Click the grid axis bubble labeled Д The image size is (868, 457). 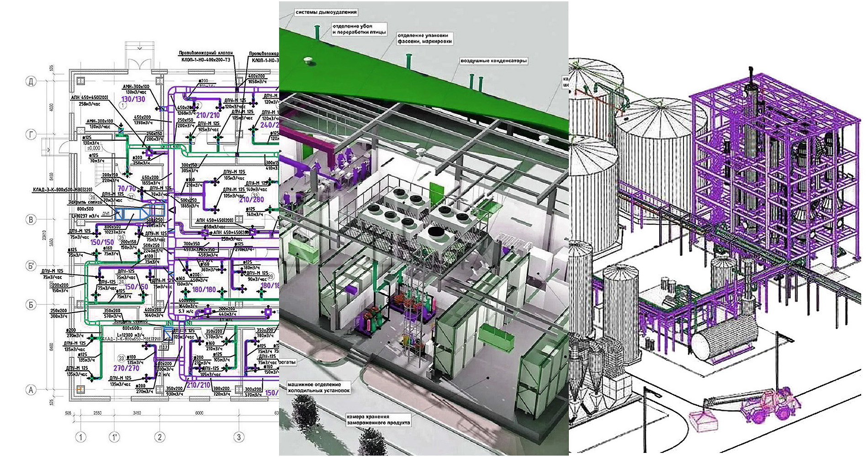31,82
